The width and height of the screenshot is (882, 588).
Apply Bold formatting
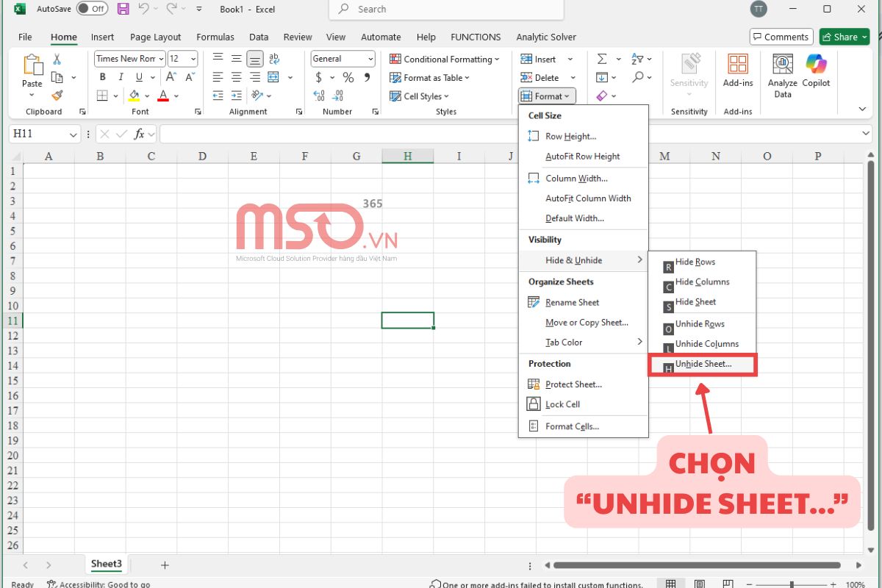[102, 77]
